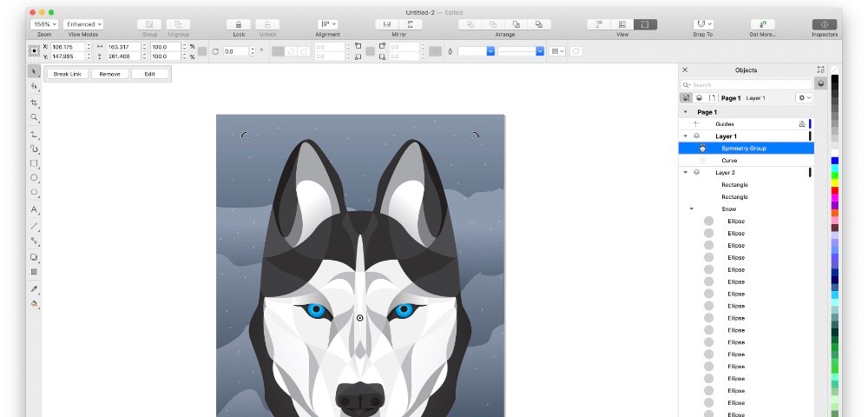Toggle third highlighted View button

pyautogui.click(x=645, y=24)
